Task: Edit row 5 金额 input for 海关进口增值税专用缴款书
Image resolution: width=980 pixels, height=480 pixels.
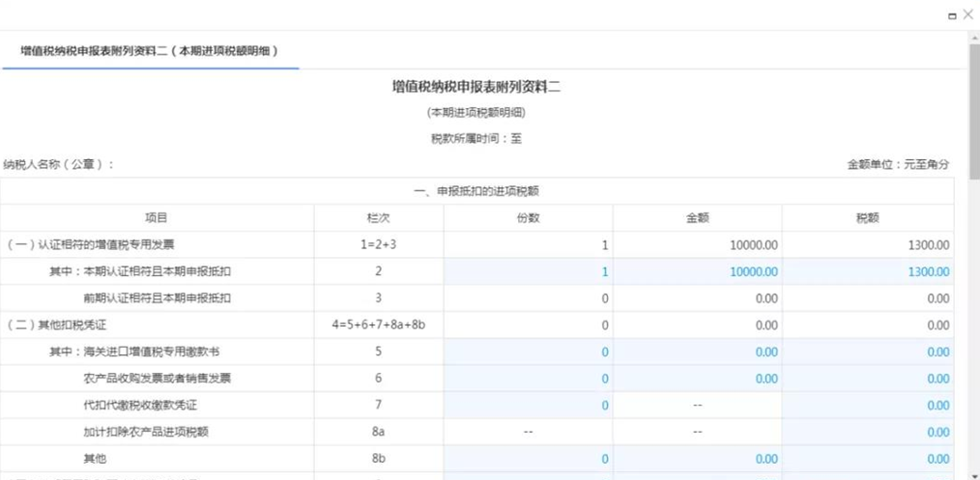Action: 698,353
